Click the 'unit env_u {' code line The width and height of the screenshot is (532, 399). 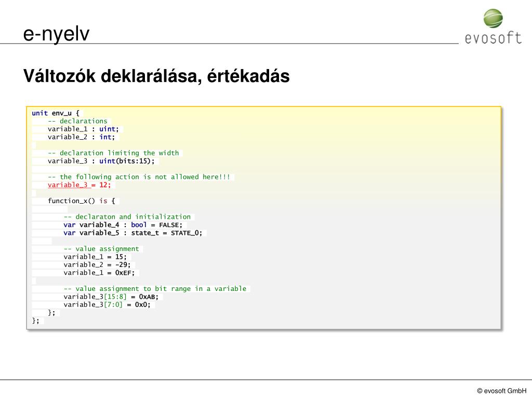pos(56,113)
